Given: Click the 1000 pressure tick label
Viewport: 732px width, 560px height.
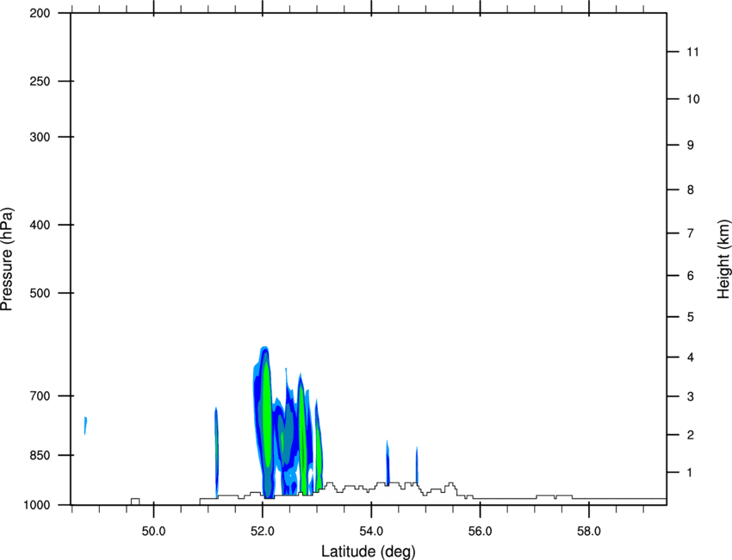Looking at the screenshot, I should tap(37, 505).
